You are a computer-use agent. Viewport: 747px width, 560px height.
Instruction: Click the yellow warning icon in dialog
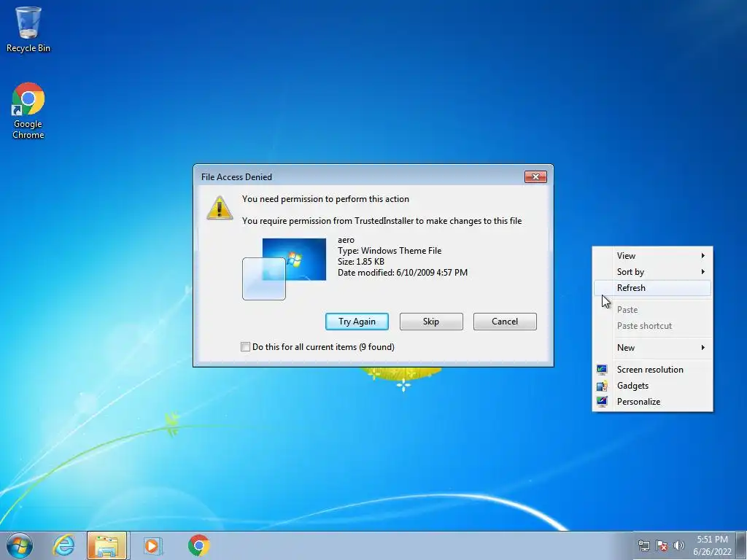click(x=219, y=208)
